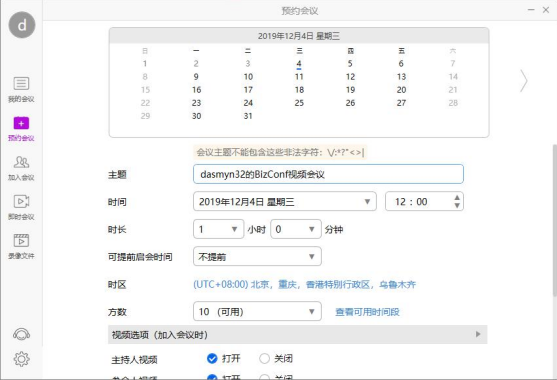Select December 10 in the calendar
The width and height of the screenshot is (557, 380).
point(248,77)
